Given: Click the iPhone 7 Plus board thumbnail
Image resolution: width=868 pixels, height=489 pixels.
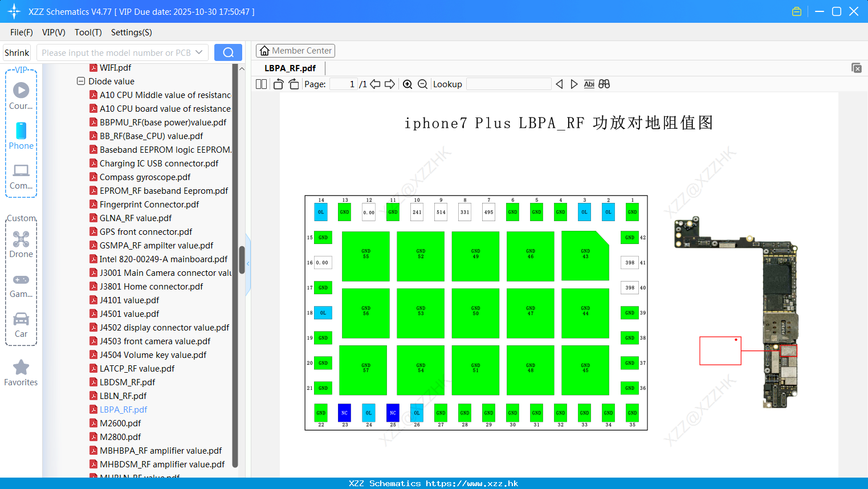Looking at the screenshot, I should click(736, 311).
